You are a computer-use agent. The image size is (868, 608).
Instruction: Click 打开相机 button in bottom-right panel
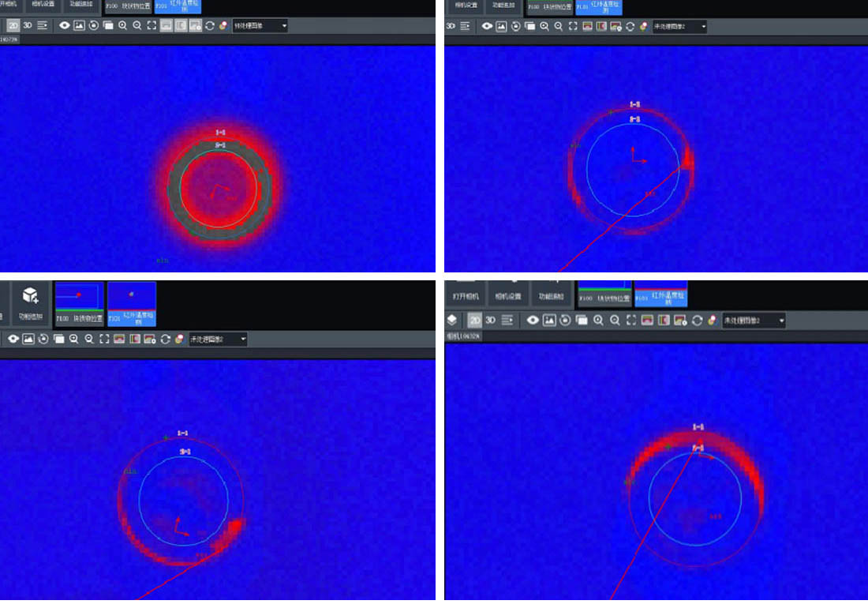click(x=466, y=296)
